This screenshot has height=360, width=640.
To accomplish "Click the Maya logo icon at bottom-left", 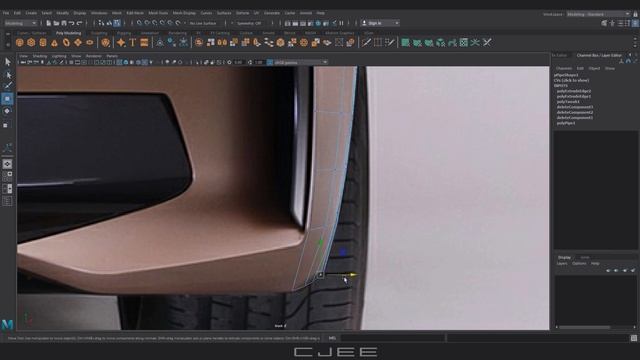I will click(7, 324).
